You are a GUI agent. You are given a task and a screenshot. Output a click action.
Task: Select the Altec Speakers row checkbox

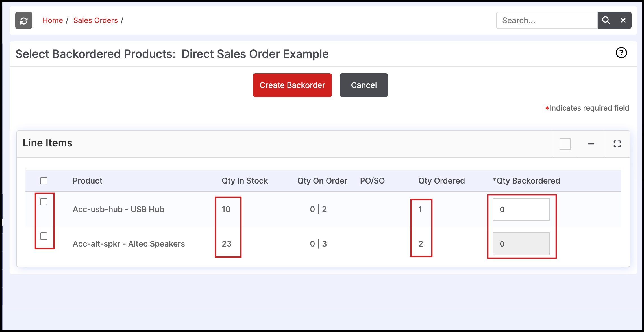coord(44,236)
